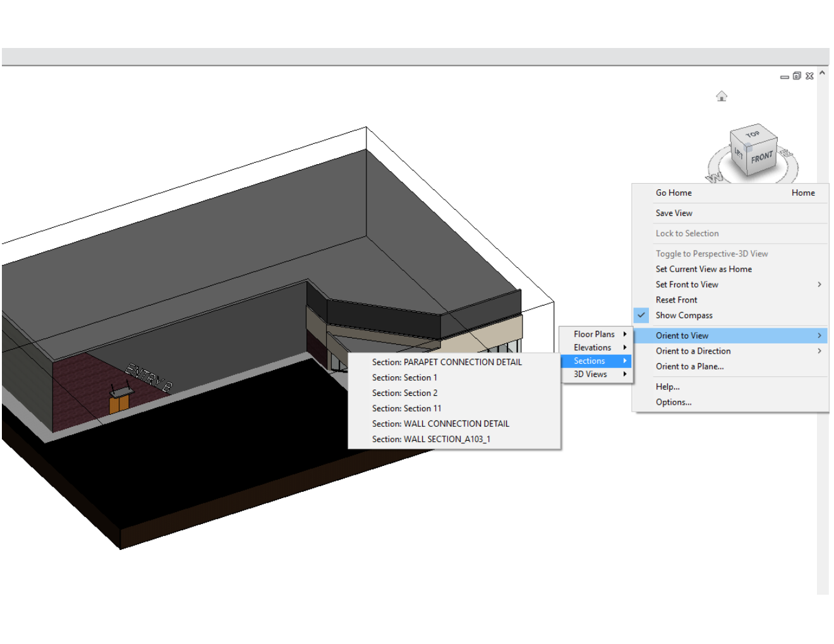The height and width of the screenshot is (644, 834).
Task: Select Section: WALL SECTION_A103_1
Action: click(x=454, y=439)
